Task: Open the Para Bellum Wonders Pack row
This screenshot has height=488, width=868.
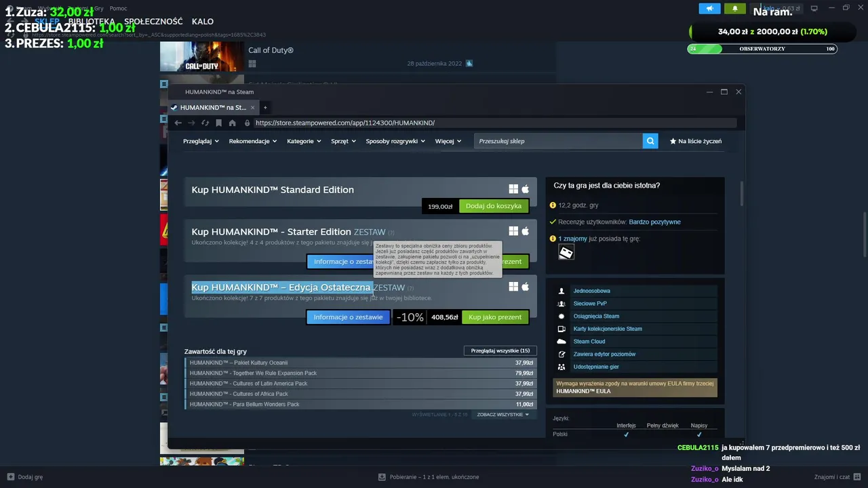Action: 361,405
